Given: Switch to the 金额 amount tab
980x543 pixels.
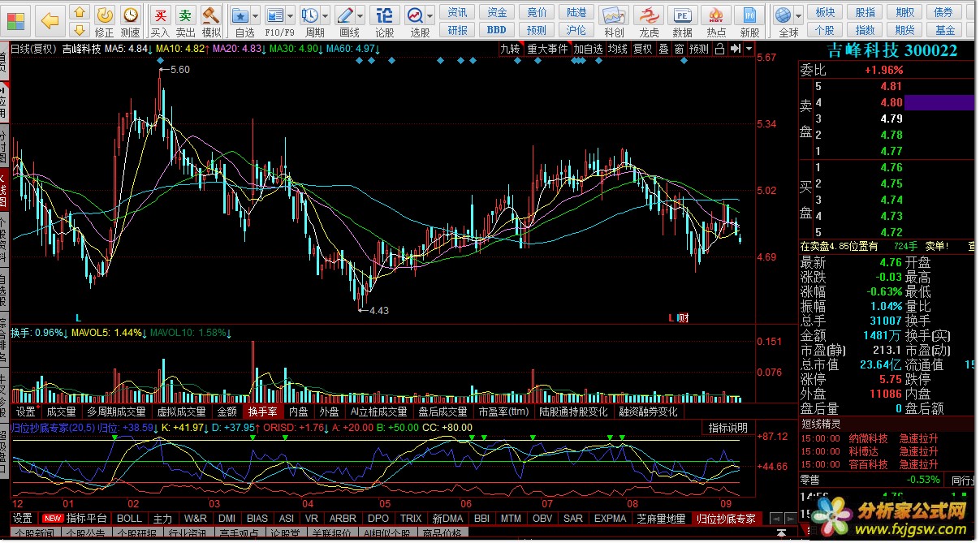Looking at the screenshot, I should click(227, 412).
